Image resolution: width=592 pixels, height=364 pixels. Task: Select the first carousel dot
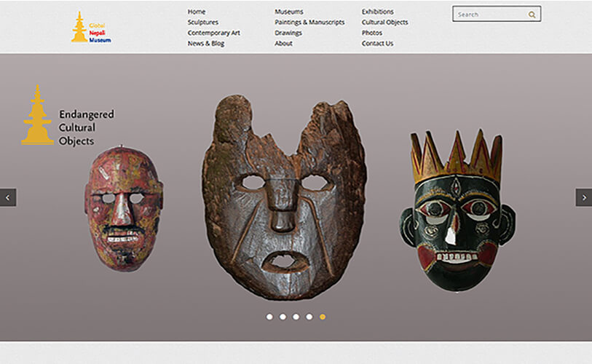[x=269, y=317]
